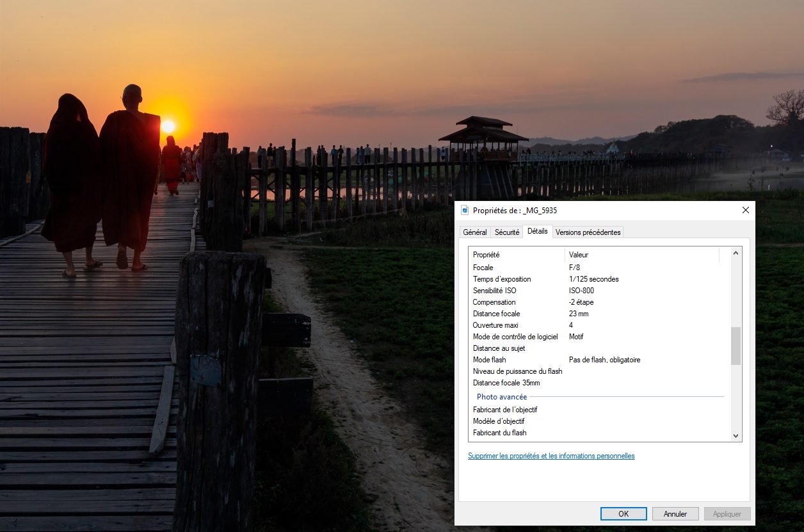Select the Sensibilité ISO property
Viewport: 804px width, 532px height.
pos(599,291)
